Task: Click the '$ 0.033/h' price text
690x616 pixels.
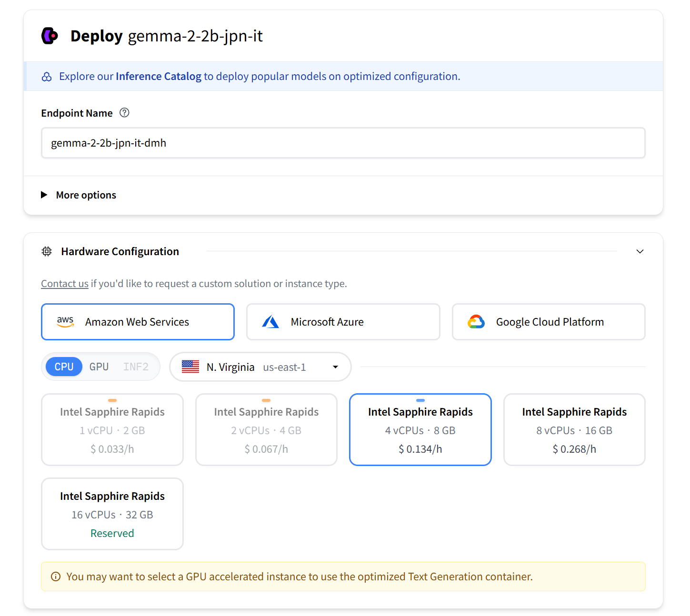Action: (x=112, y=449)
